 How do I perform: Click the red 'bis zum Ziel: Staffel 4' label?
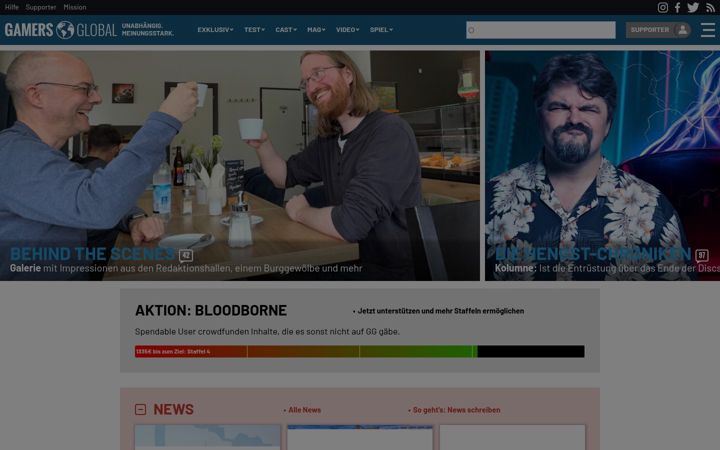(x=173, y=351)
